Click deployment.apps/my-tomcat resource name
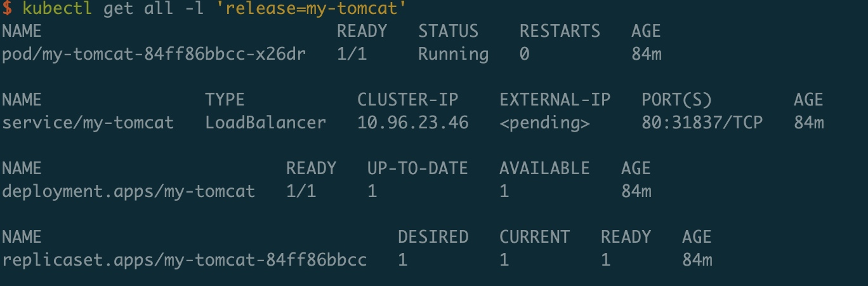The width and height of the screenshot is (868, 286). coord(129,191)
